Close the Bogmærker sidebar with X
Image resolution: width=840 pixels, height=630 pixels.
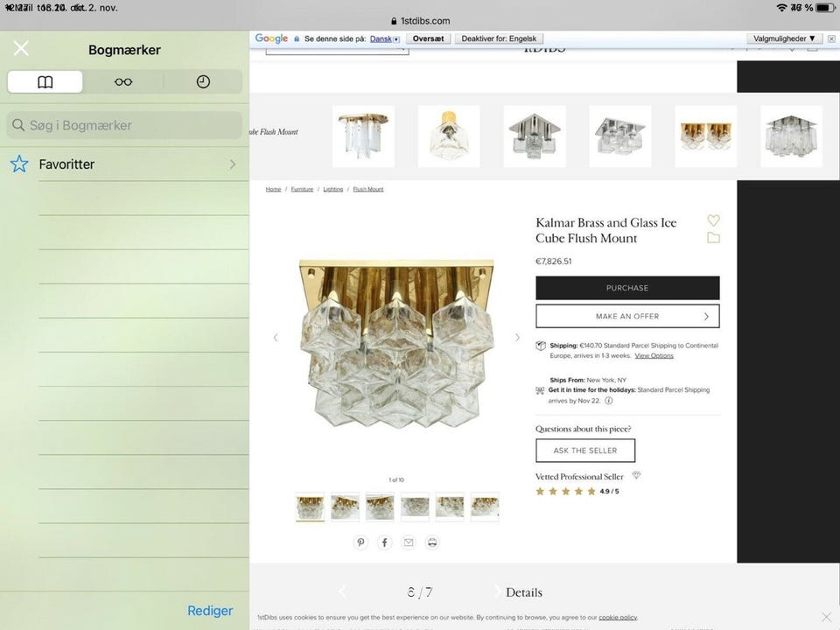tap(21, 48)
